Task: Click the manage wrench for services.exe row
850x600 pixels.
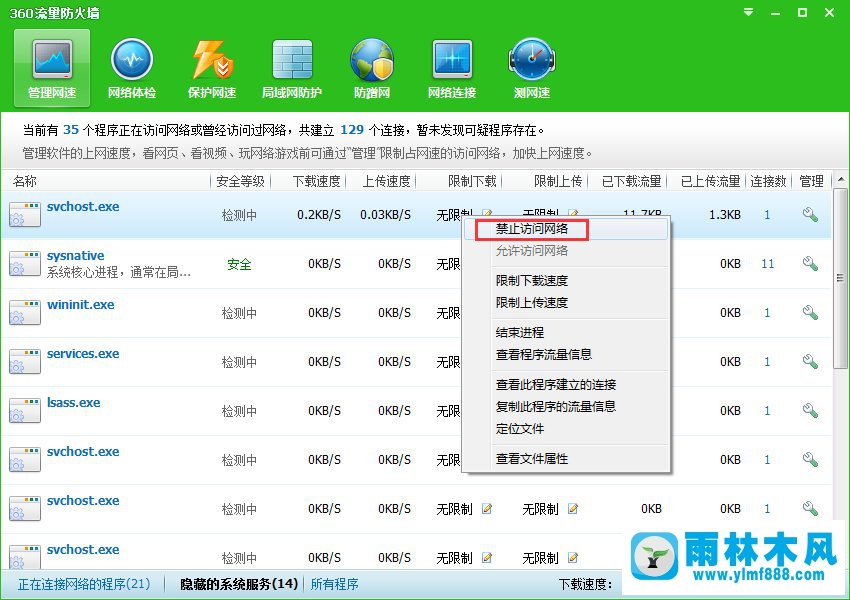Action: [810, 362]
